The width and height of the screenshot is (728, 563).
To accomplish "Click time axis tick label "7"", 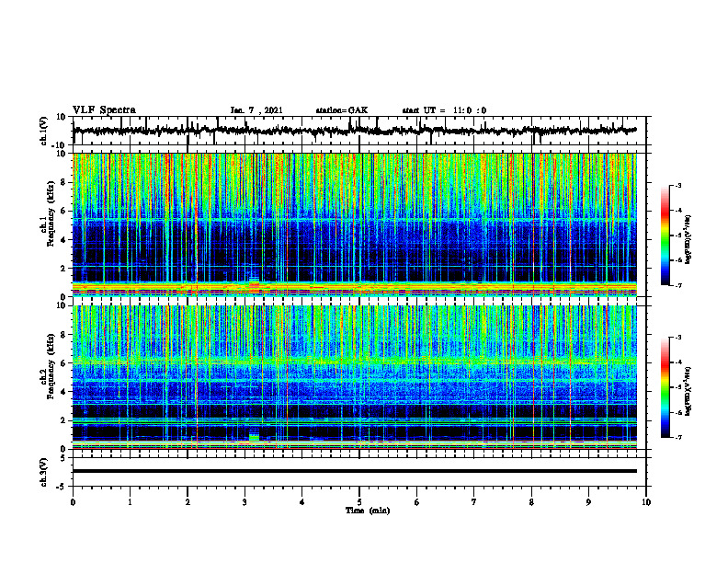I will tap(474, 502).
